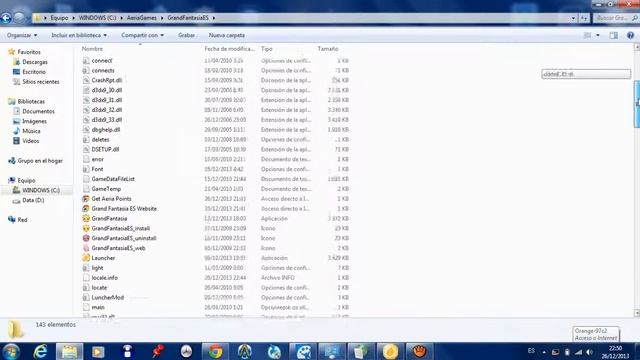Open Imágenes library in the sidebar

tap(34, 121)
